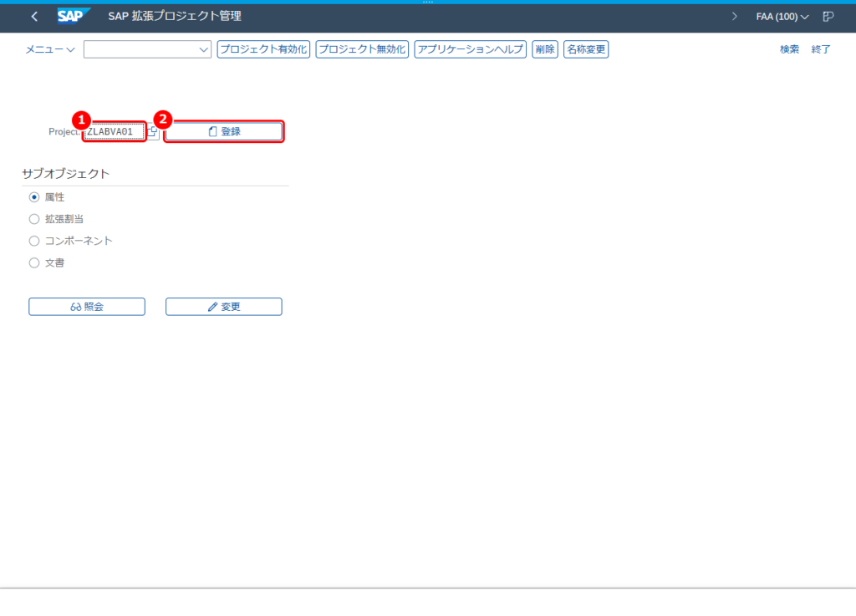This screenshot has width=856, height=616.
Task: Click the プロジェクト無効化 toolbar button
Action: (x=362, y=49)
